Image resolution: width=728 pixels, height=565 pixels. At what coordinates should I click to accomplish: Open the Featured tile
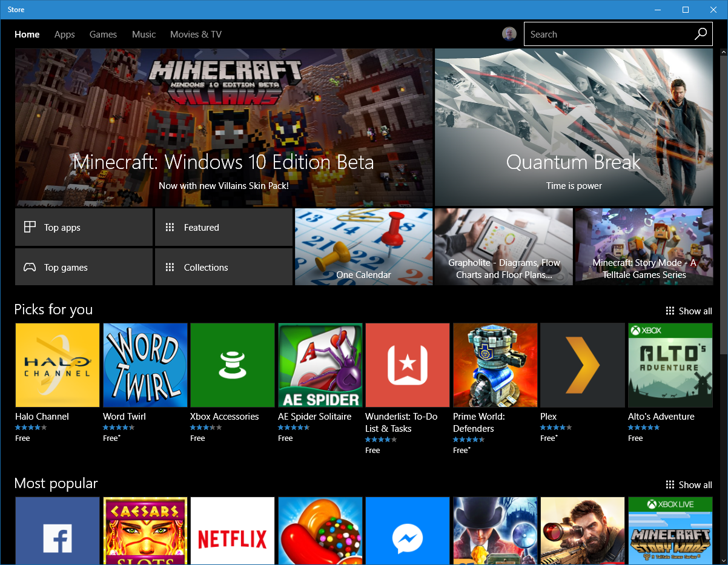click(223, 227)
